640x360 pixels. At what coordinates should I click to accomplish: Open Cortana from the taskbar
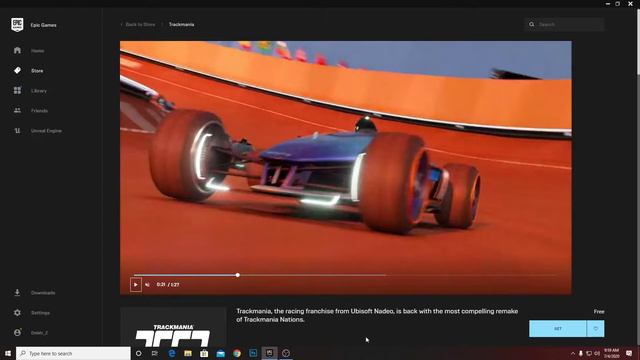[x=138, y=353]
